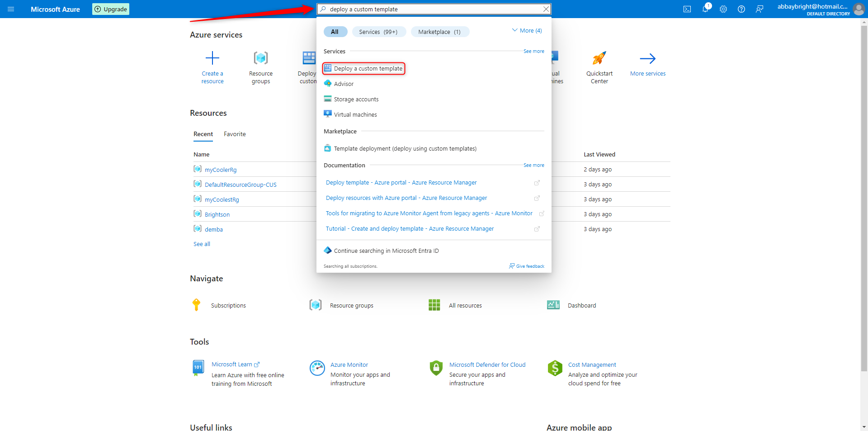The image size is (868, 431).
Task: Open the Cost Management tool link
Action: 592,365
